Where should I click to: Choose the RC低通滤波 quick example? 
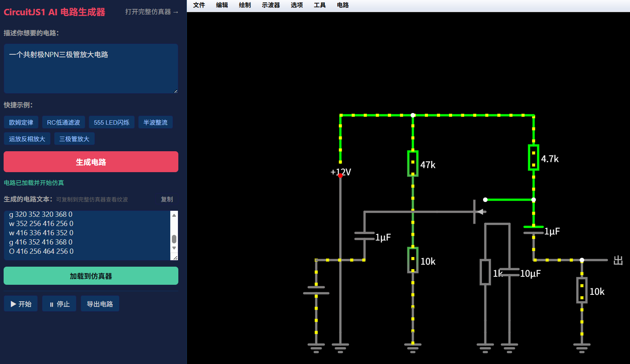[64, 122]
